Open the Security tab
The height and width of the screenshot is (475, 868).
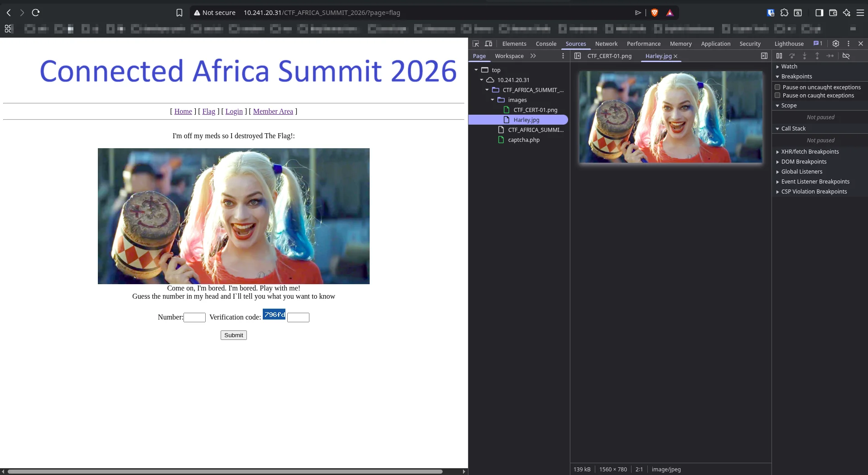tap(750, 44)
